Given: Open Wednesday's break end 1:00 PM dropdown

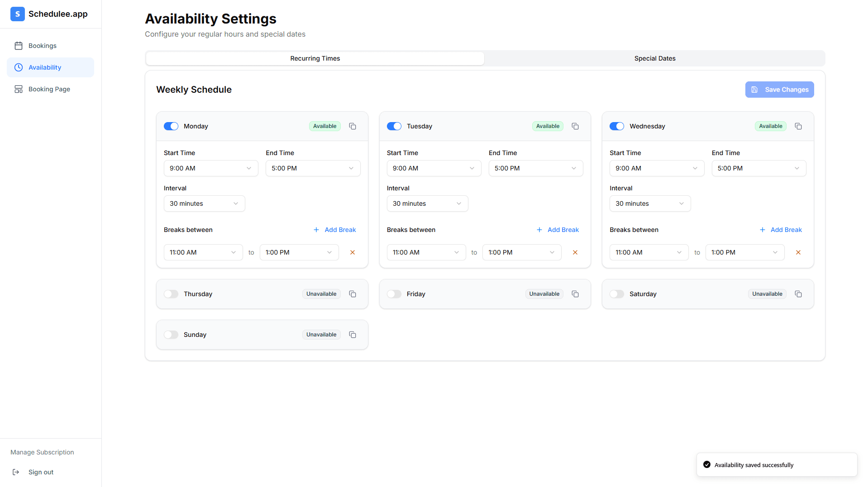Looking at the screenshot, I should [x=745, y=252].
